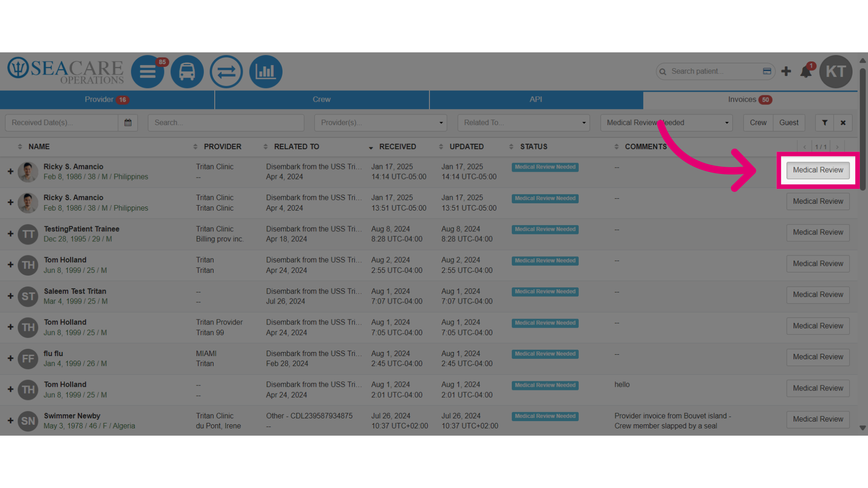Click the FF avatar of flu flu
Image resolution: width=868 pixels, height=488 pixels.
(28, 359)
